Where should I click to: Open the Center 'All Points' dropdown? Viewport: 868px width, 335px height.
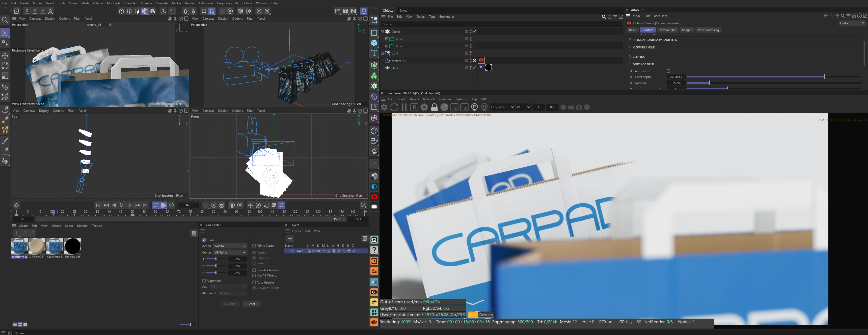(x=230, y=253)
